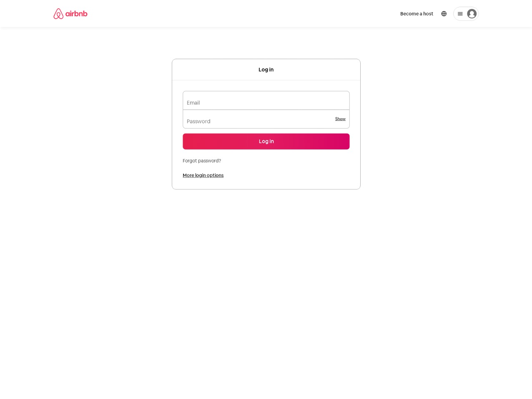Open the Forgot password? link

coord(202,161)
